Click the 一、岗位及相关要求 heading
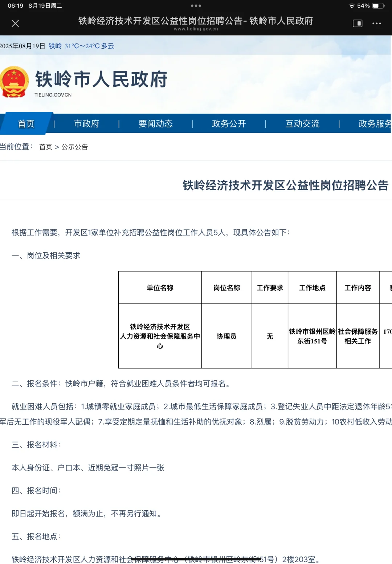 tap(46, 256)
